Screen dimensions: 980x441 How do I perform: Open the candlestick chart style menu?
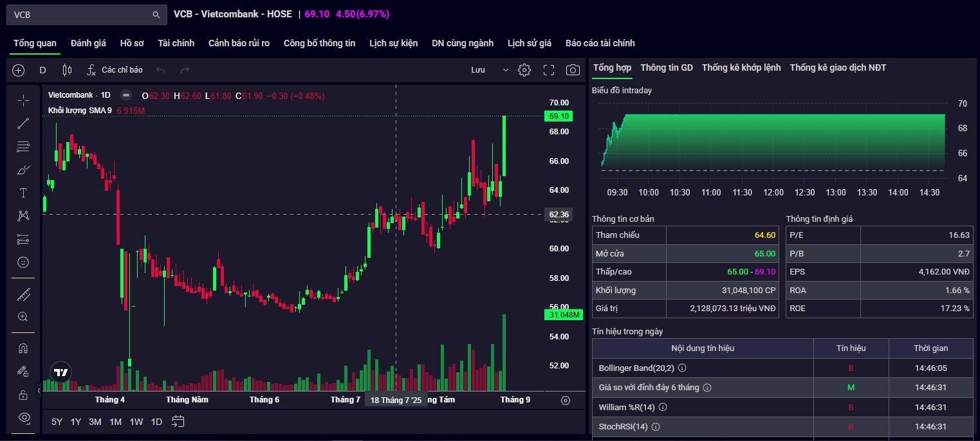click(x=67, y=70)
